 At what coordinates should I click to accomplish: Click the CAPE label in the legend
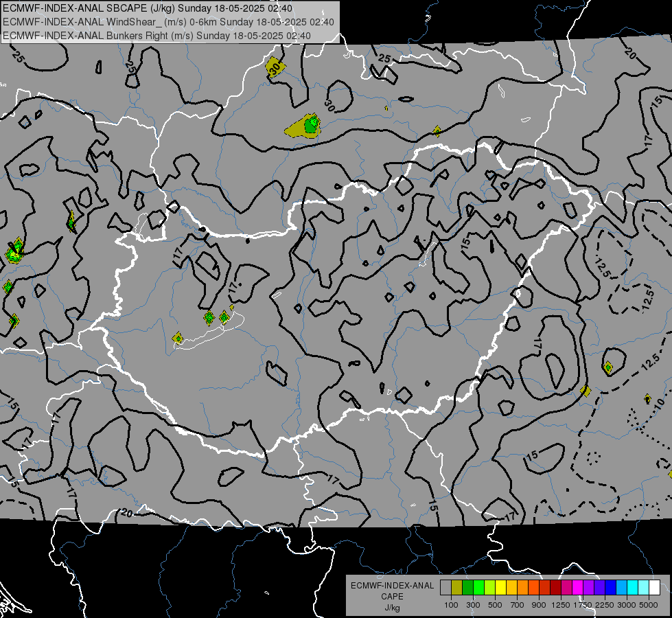coord(392,596)
